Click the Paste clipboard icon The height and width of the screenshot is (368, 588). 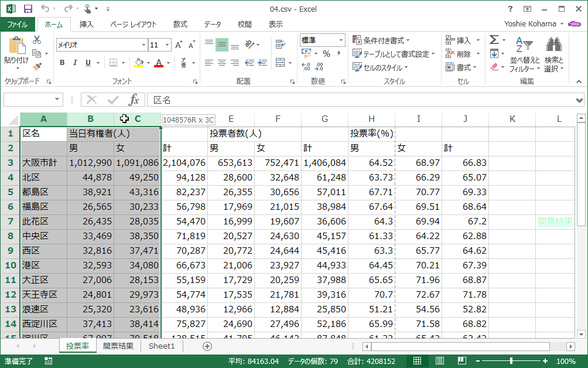16,46
